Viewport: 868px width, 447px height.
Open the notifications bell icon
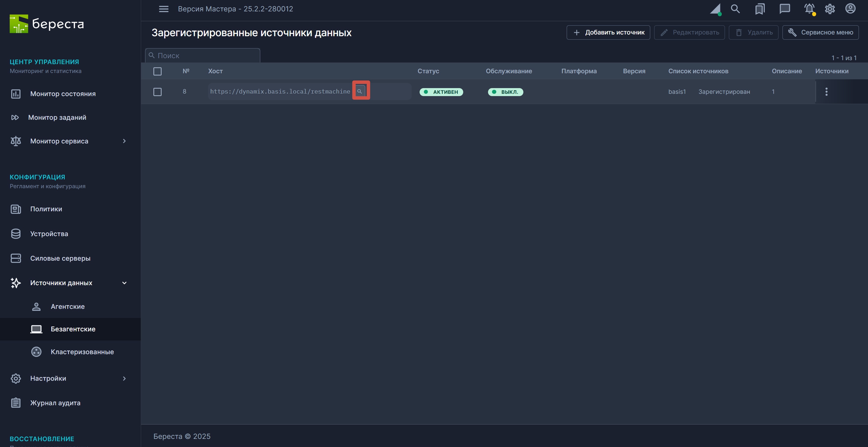[809, 9]
